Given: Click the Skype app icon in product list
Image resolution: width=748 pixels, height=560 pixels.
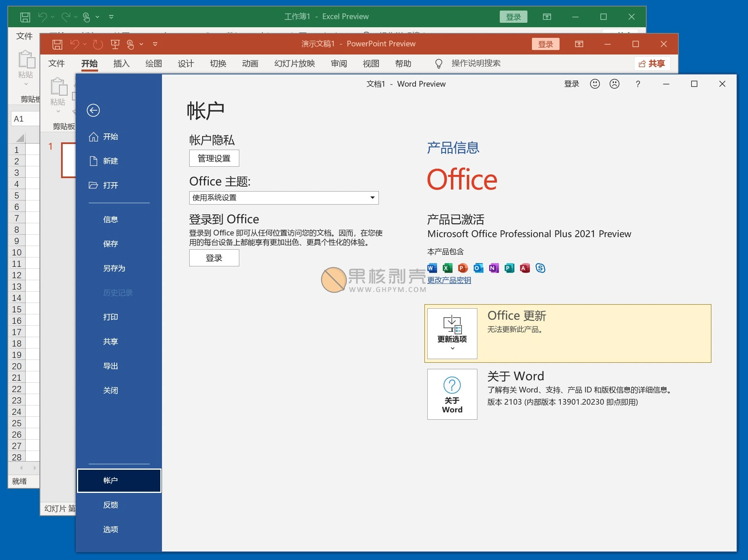Looking at the screenshot, I should 540,268.
